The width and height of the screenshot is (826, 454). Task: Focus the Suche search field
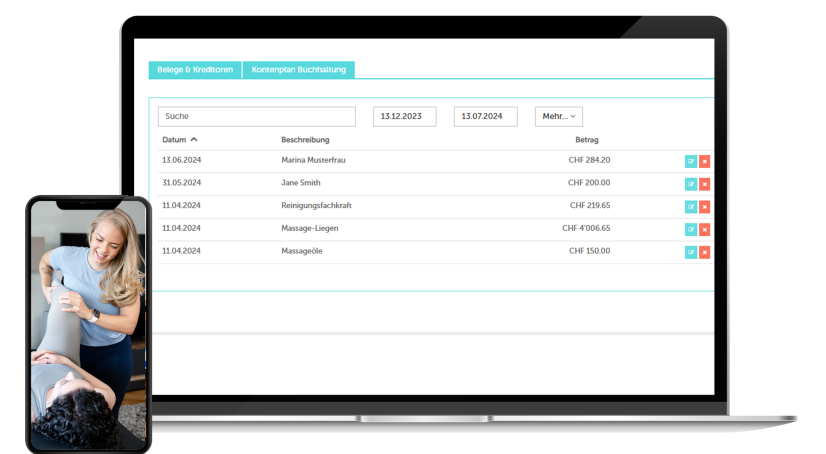[x=256, y=117]
